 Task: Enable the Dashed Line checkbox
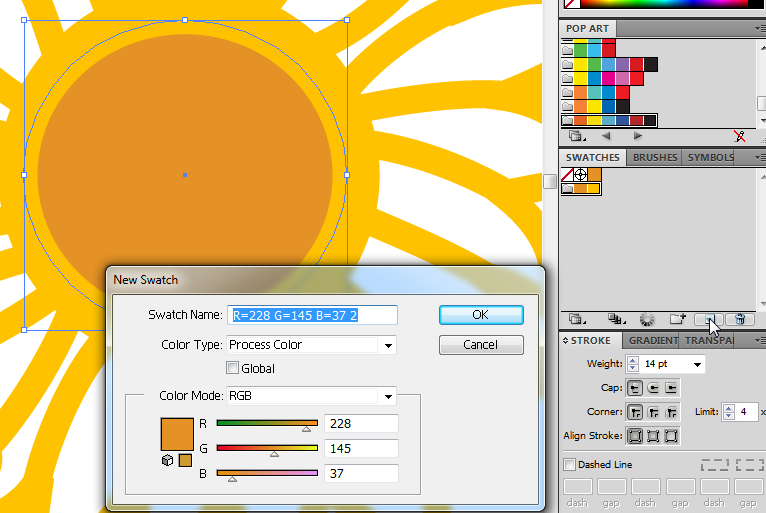pos(570,464)
